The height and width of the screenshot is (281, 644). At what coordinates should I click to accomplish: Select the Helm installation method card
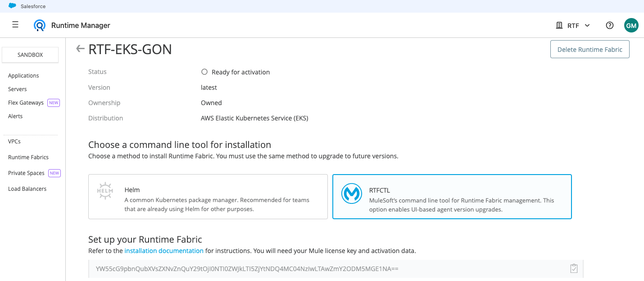pyautogui.click(x=208, y=197)
